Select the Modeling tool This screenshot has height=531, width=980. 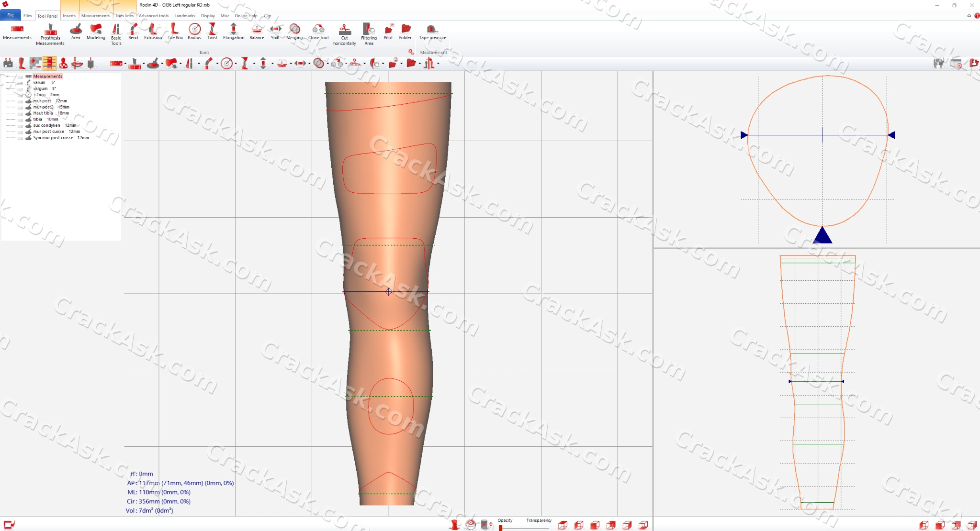(96, 32)
